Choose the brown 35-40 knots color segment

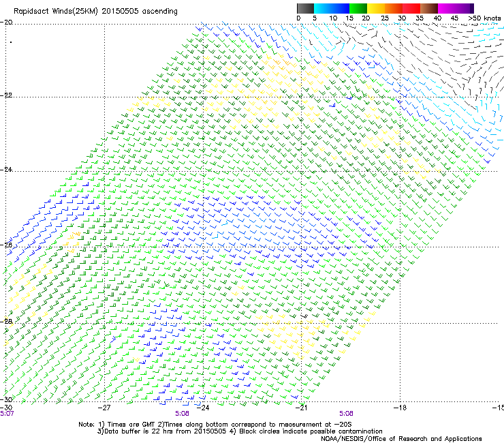(429, 8)
